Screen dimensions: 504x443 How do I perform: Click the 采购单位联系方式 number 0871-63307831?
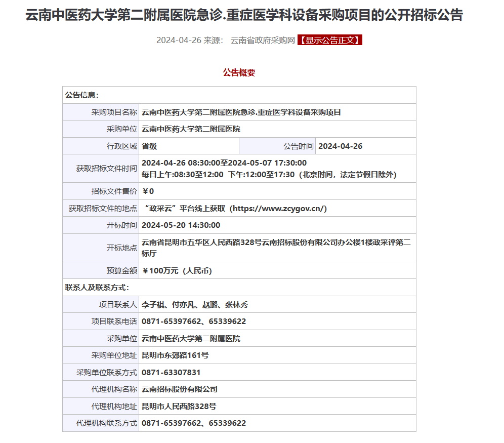pyautogui.click(x=171, y=373)
